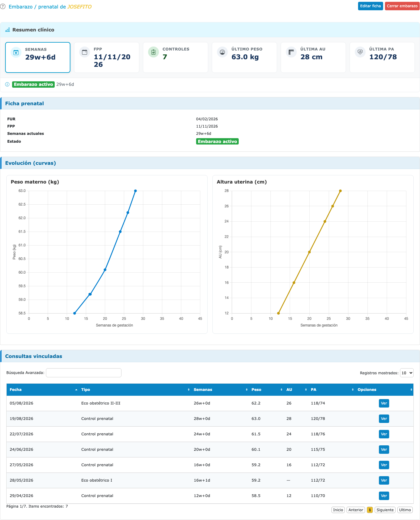420x520 pixels.
Task: Click the Semanas calendar icon
Action: (16, 52)
